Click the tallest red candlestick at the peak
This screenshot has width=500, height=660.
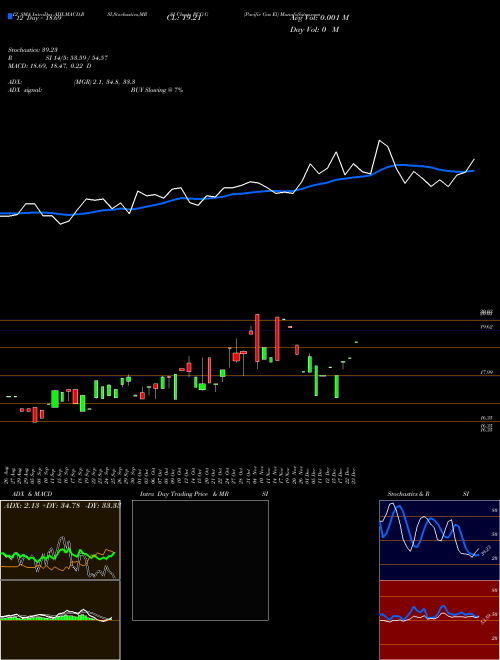coord(257,338)
